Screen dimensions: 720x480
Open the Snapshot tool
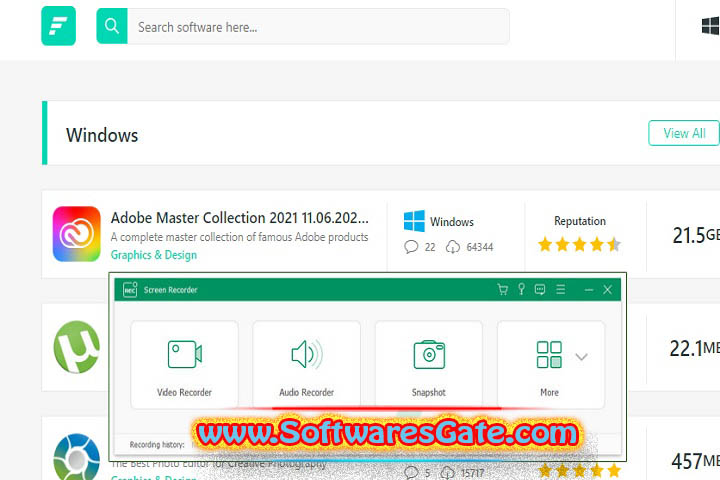(429, 365)
